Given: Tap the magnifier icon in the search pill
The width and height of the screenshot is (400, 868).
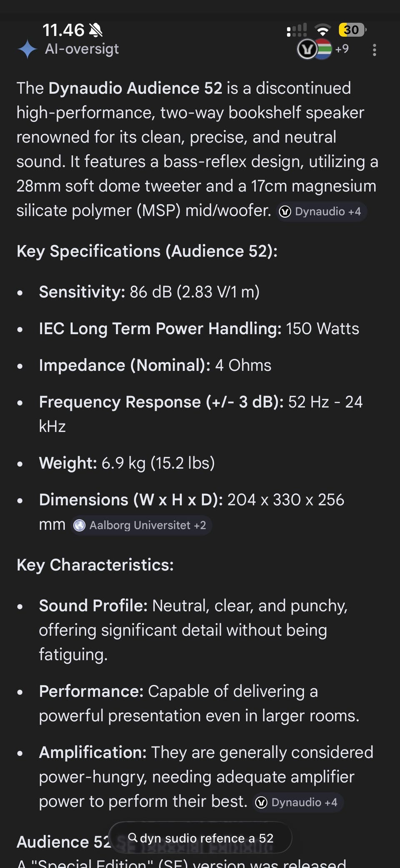Looking at the screenshot, I should (132, 837).
